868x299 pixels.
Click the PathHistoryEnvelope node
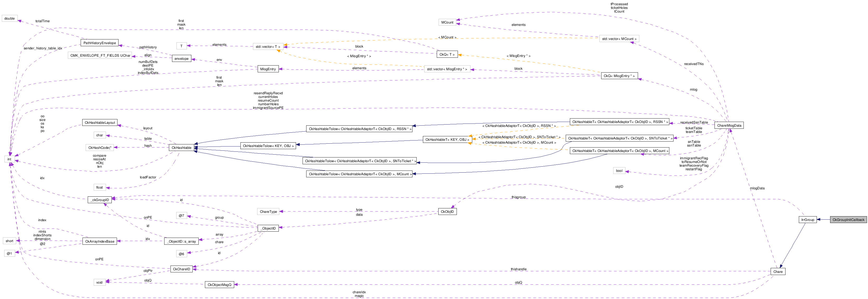click(x=99, y=43)
